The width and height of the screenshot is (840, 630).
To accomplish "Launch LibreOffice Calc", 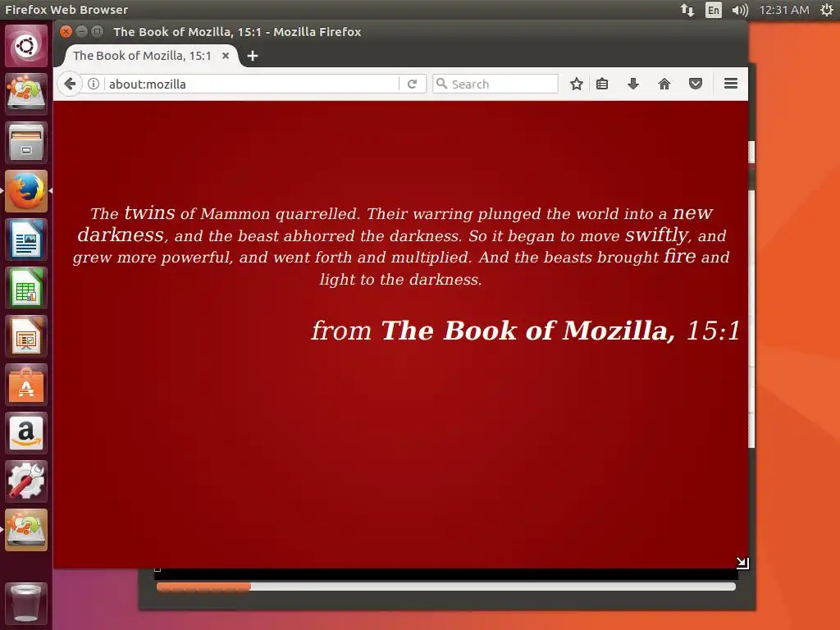I will [26, 288].
